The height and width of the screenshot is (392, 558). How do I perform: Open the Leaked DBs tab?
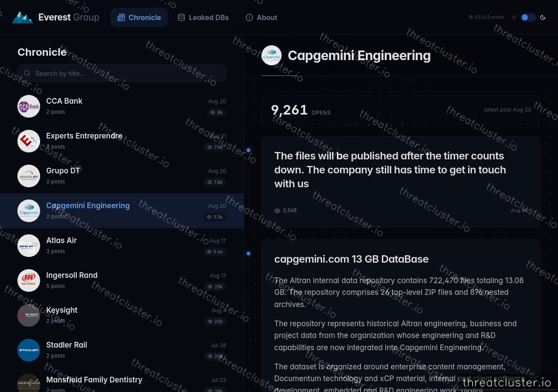click(x=203, y=17)
